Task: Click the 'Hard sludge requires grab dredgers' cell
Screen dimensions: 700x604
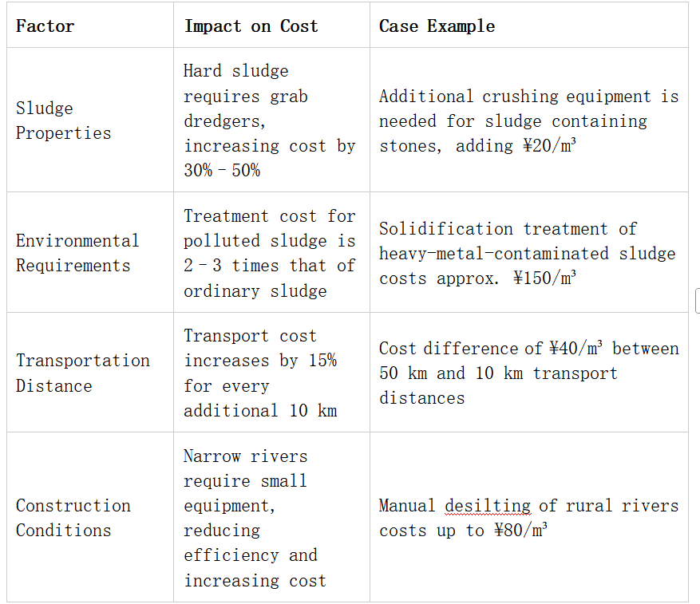Action: pyautogui.click(x=271, y=120)
